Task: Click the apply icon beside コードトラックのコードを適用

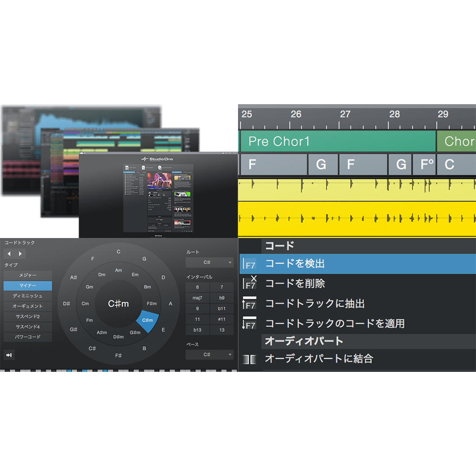Action: click(250, 324)
